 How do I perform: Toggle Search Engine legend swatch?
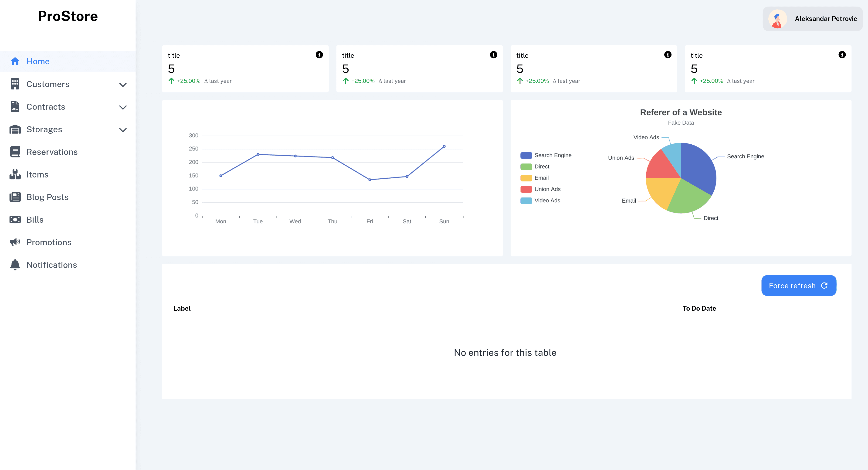(x=526, y=155)
